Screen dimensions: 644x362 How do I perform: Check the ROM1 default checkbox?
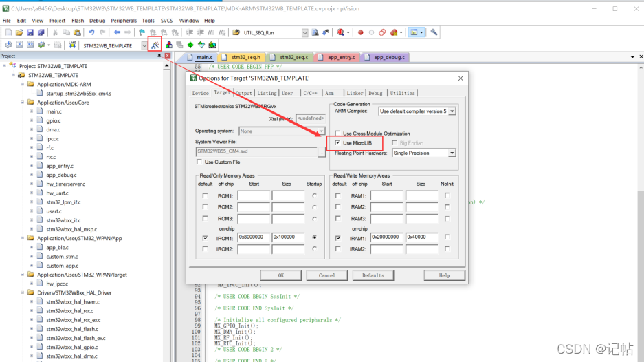tap(205, 196)
